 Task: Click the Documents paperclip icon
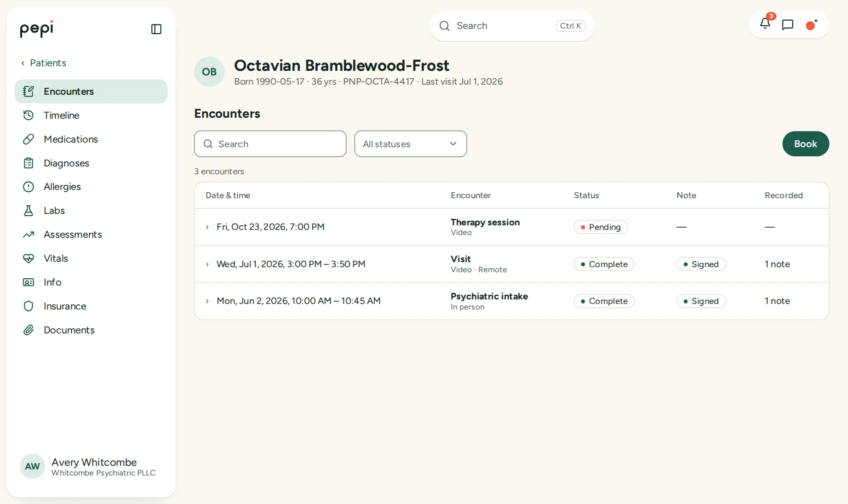coord(29,330)
